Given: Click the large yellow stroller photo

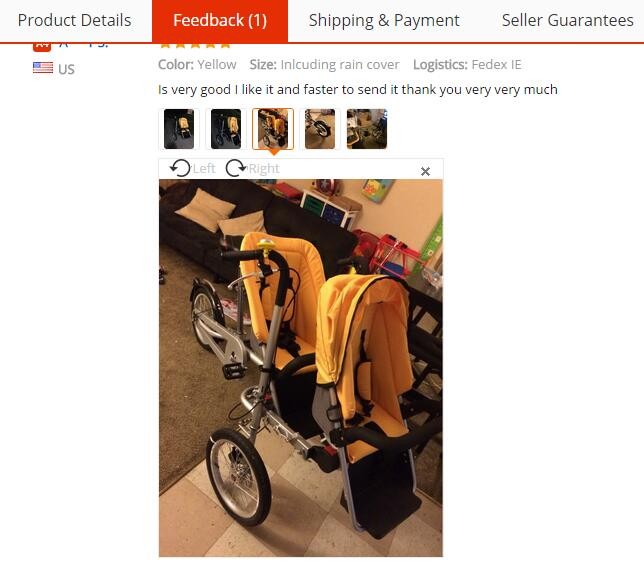Looking at the screenshot, I should 301,368.
